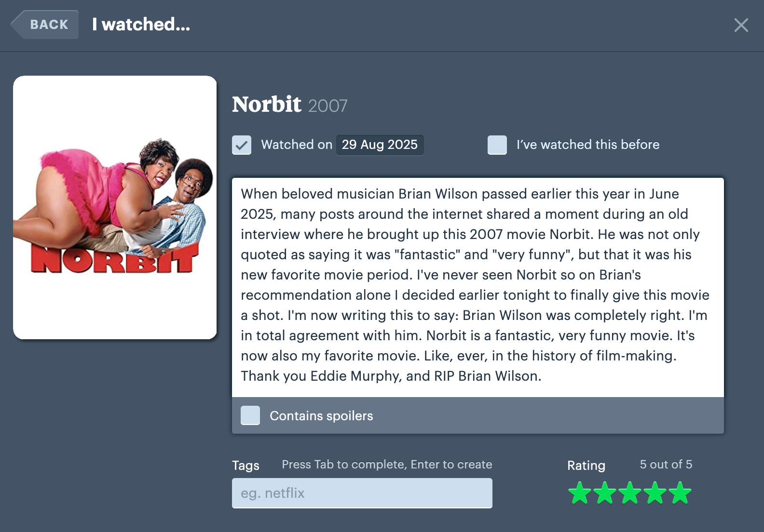The height and width of the screenshot is (532, 764).
Task: Set rating to two stars
Action: point(605,493)
